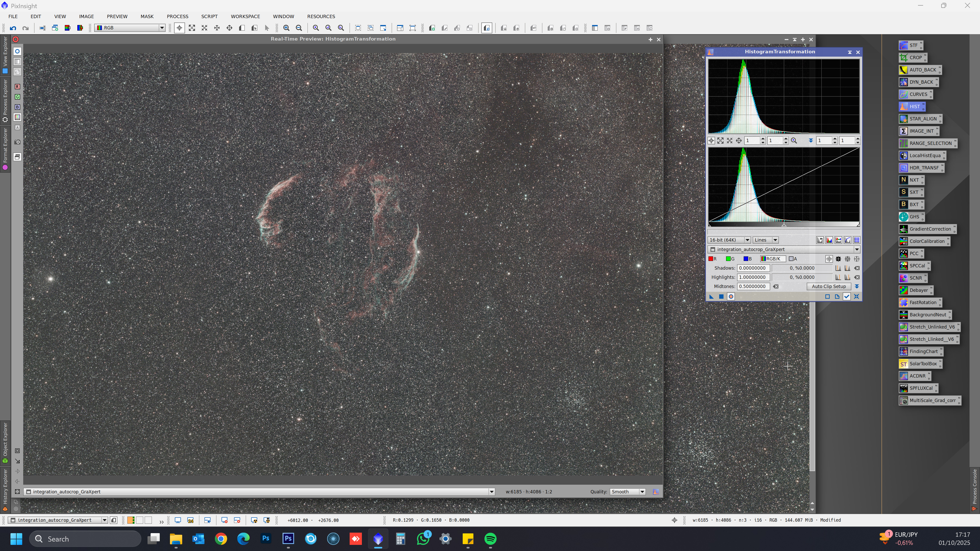Open Spotify from the Windows taskbar
Image resolution: width=980 pixels, height=551 pixels.
(490, 539)
